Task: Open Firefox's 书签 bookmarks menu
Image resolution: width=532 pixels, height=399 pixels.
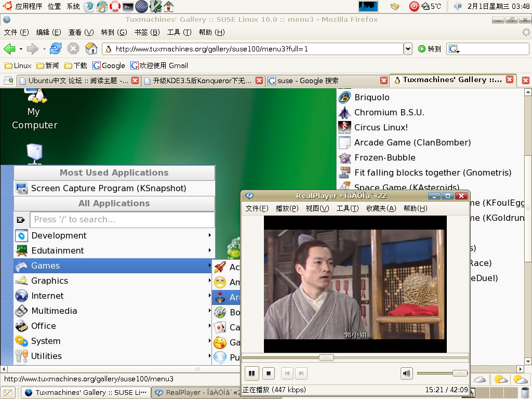Action: click(x=147, y=32)
